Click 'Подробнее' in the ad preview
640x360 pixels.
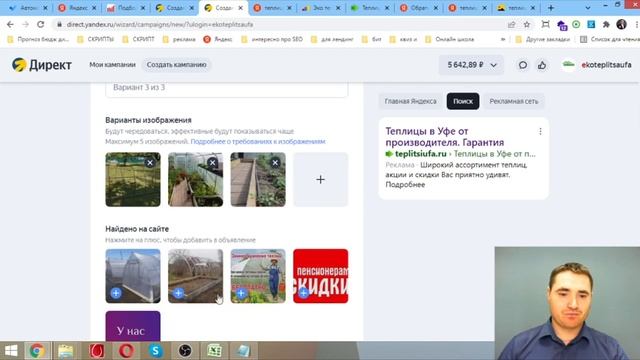(405, 184)
